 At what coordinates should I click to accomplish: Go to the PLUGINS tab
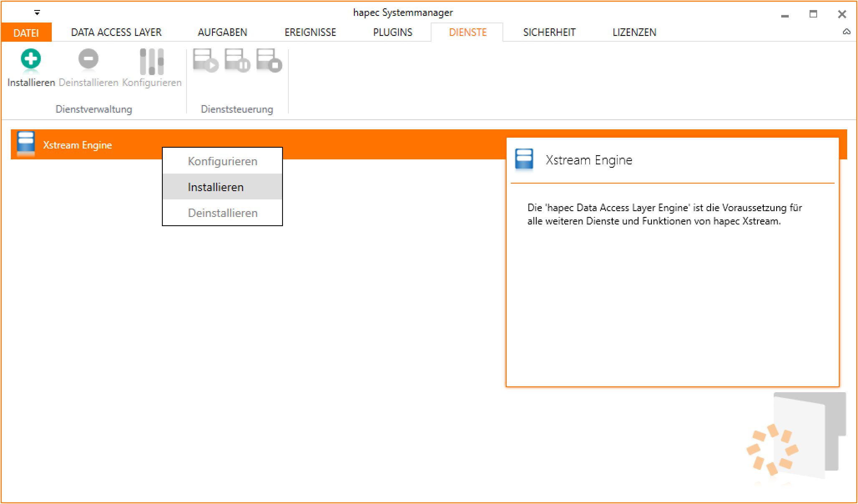(x=392, y=33)
